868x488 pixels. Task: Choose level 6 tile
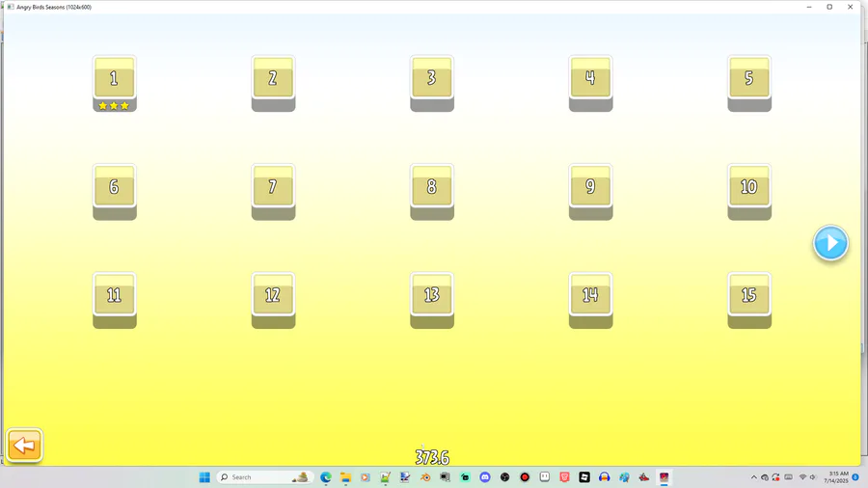click(115, 191)
